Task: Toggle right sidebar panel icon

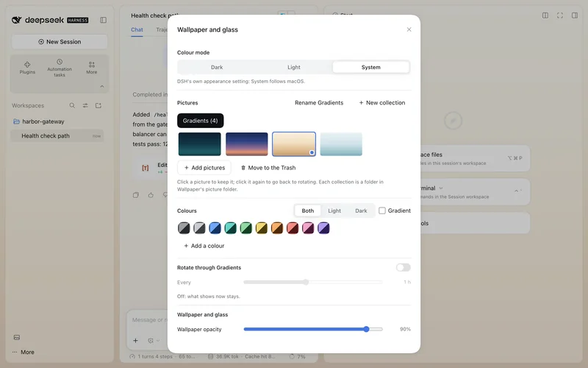Action: [575, 15]
